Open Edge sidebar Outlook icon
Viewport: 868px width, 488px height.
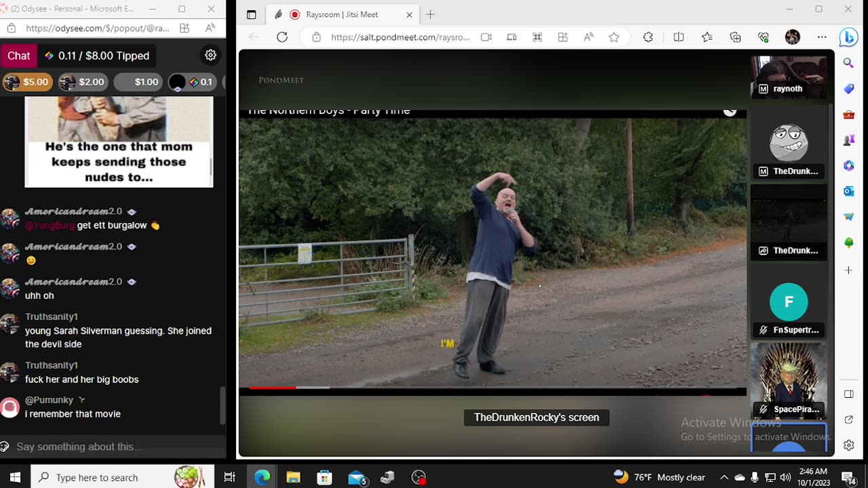(x=848, y=192)
